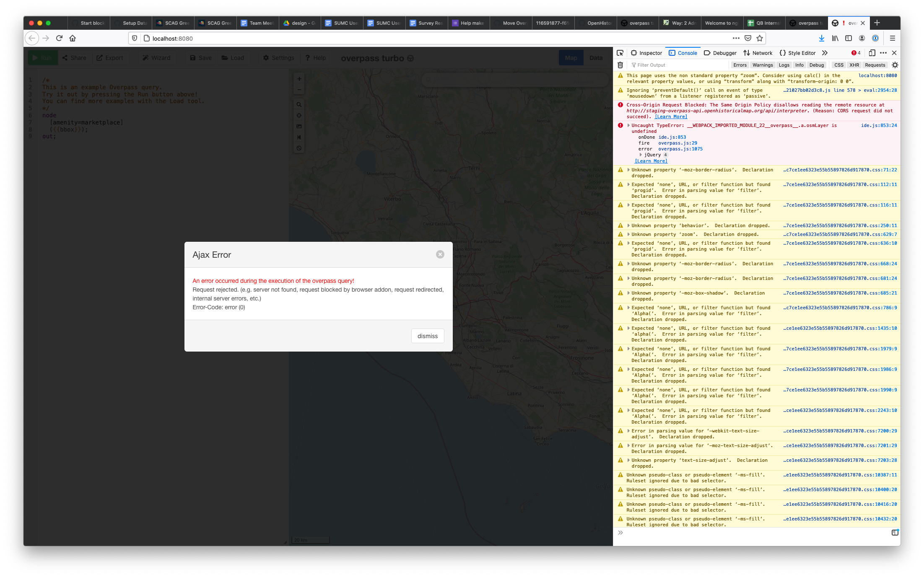Toggle Responsive Design Mode icon in devtools
The width and height of the screenshot is (924, 577).
[x=872, y=53]
